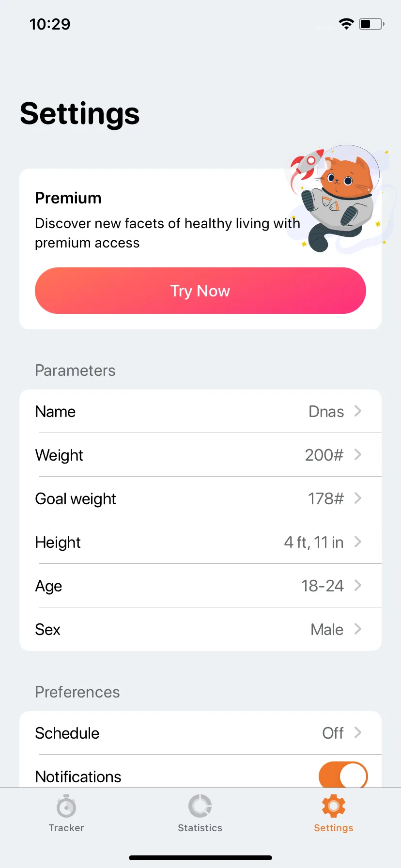Expand the Name row chevron
The height and width of the screenshot is (868, 401).
click(x=358, y=411)
